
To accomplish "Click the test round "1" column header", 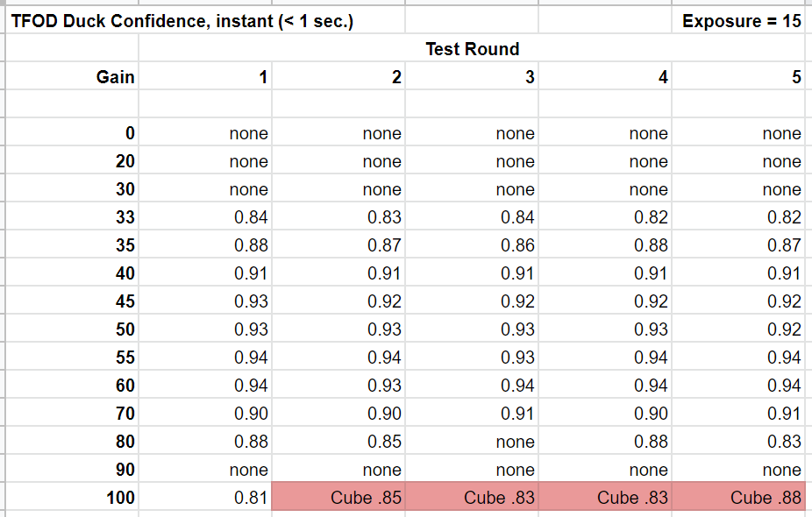I will 263,77.
